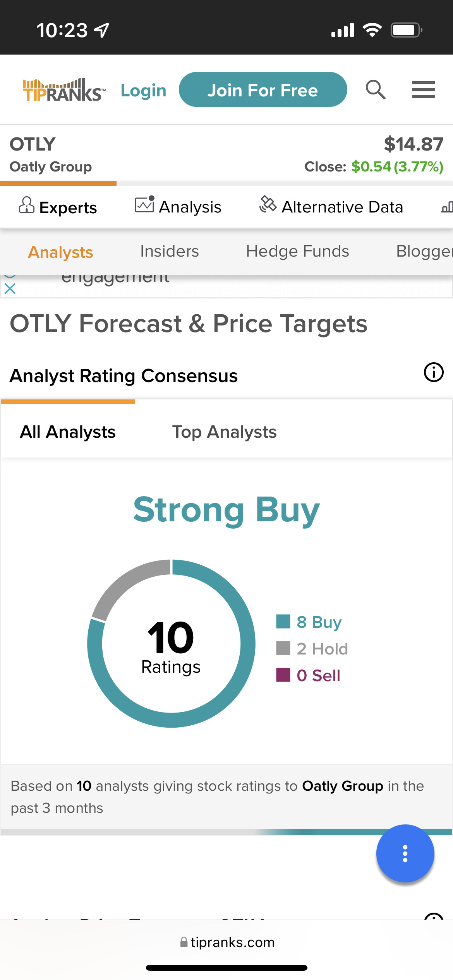453x980 pixels.
Task: Tap the tipranks.com address bar
Action: 227,942
